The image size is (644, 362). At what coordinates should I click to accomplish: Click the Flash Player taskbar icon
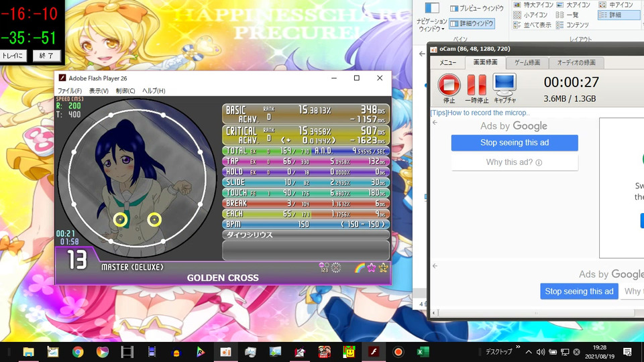tap(374, 352)
